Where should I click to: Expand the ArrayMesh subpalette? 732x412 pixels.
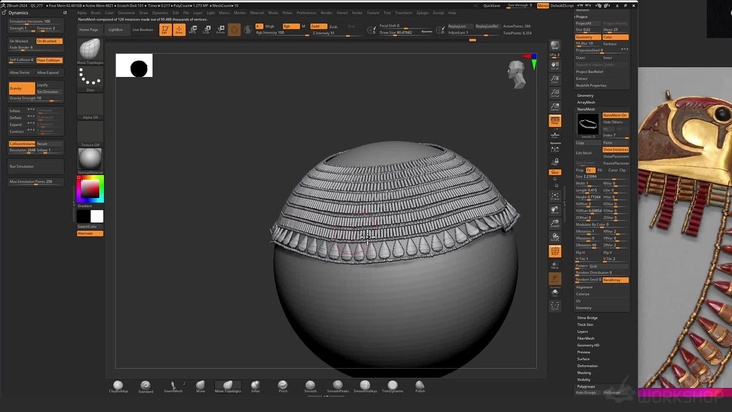tap(587, 103)
